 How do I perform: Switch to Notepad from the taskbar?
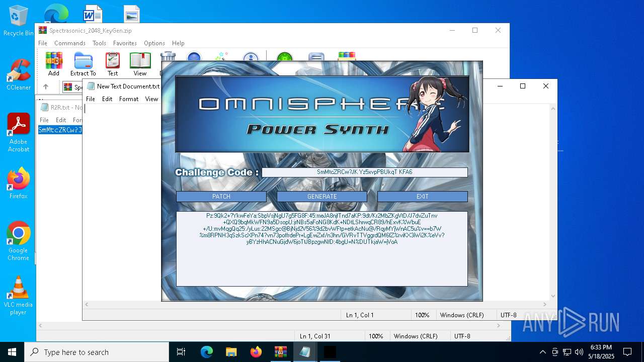[x=305, y=352]
